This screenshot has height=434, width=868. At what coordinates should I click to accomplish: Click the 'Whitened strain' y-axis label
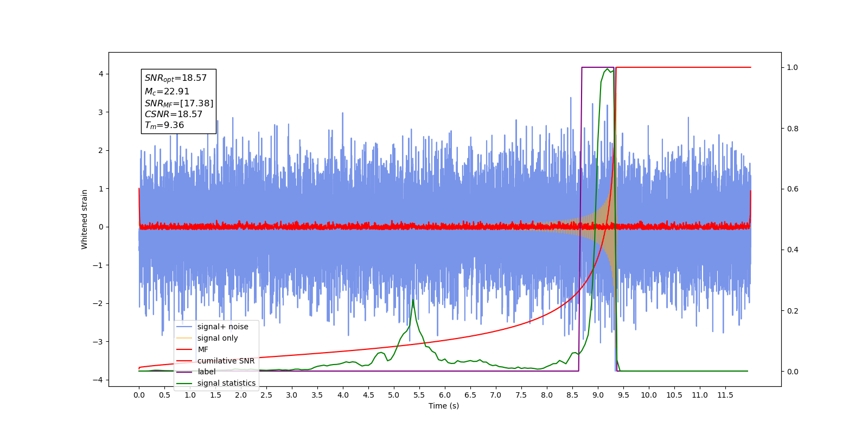click(84, 219)
